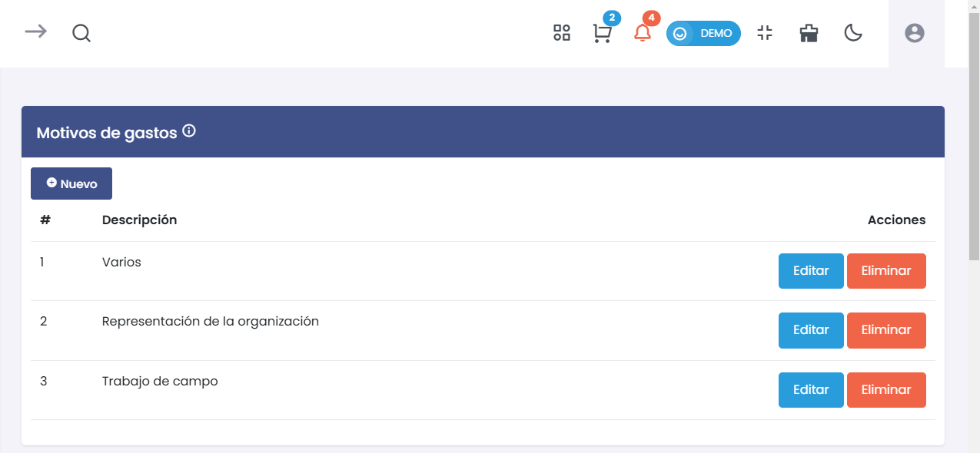
Task: Delete Representación de la organización row
Action: click(x=886, y=330)
